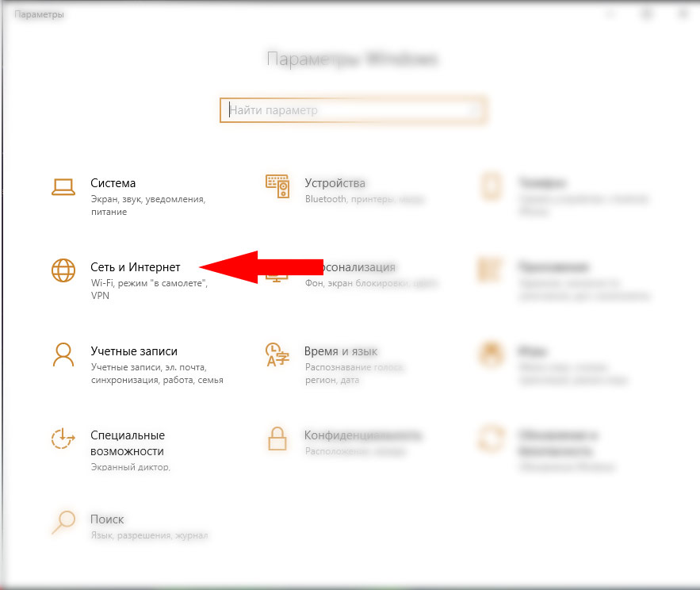Focus the Найти параметр search field

(353, 110)
